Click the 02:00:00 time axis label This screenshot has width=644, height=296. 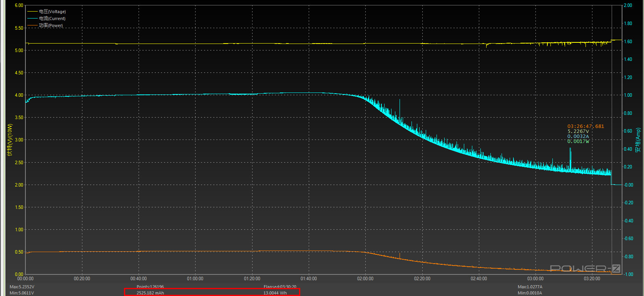pyautogui.click(x=365, y=279)
